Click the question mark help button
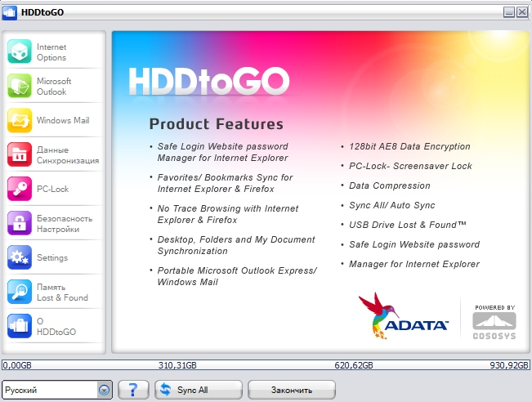This screenshot has width=532, height=402. pyautogui.click(x=133, y=390)
